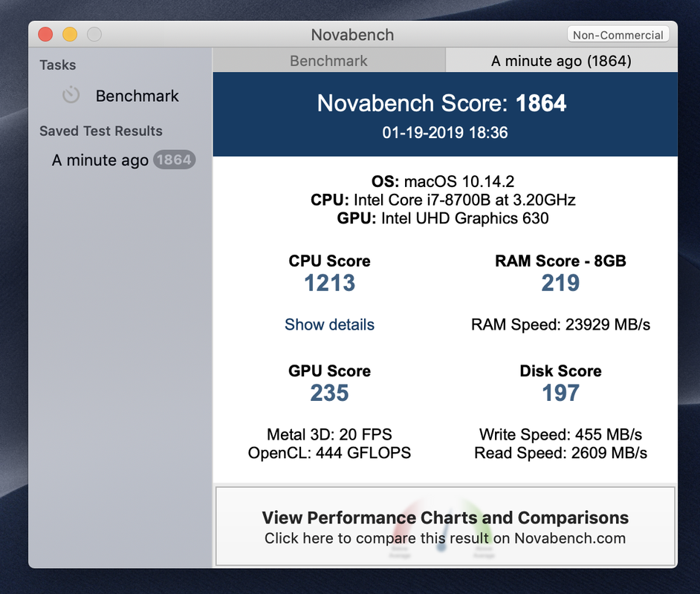Click the RAM Score value 219
700x594 pixels.
(x=561, y=283)
